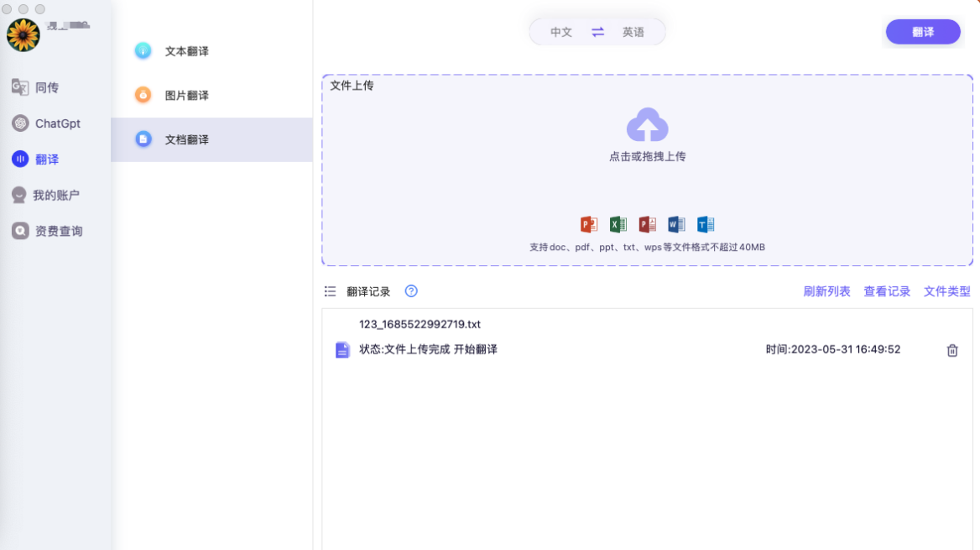980x550 pixels.
Task: Select 英语 as target language
Action: point(635,31)
